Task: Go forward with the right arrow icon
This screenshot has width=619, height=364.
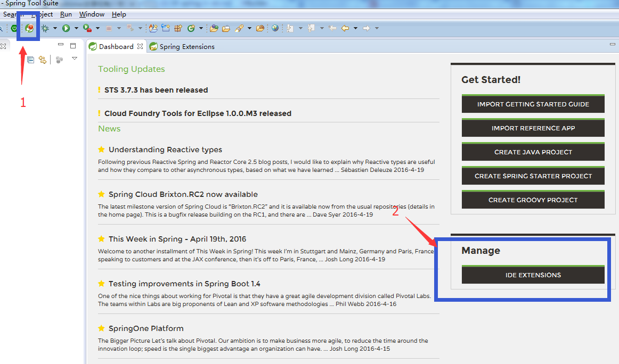Action: click(366, 28)
